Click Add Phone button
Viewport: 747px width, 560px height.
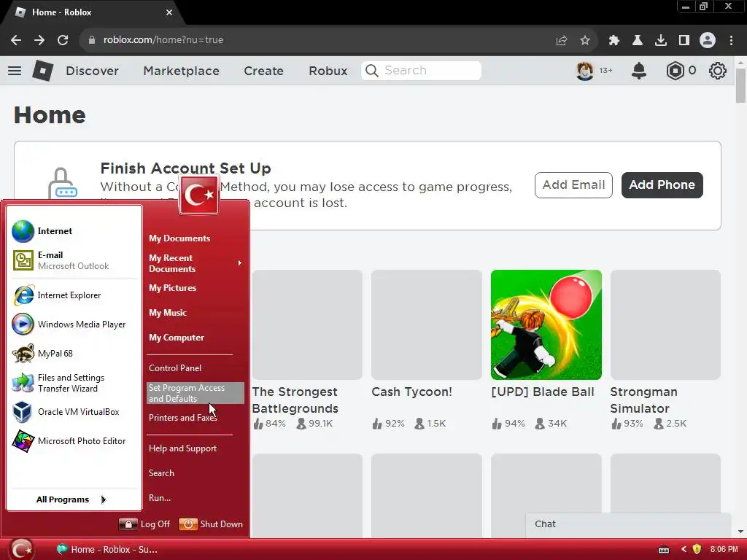click(x=662, y=184)
